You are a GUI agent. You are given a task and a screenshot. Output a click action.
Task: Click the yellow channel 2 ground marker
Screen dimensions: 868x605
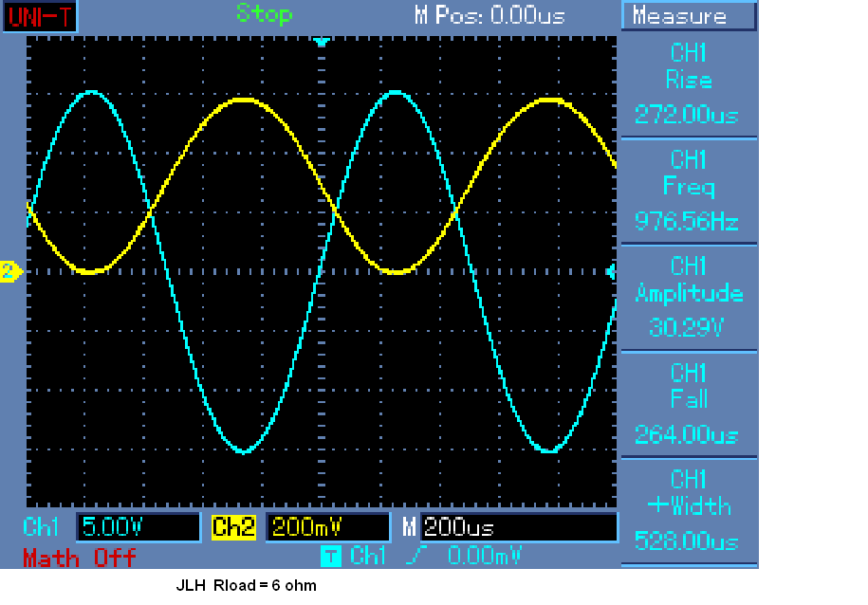11,271
